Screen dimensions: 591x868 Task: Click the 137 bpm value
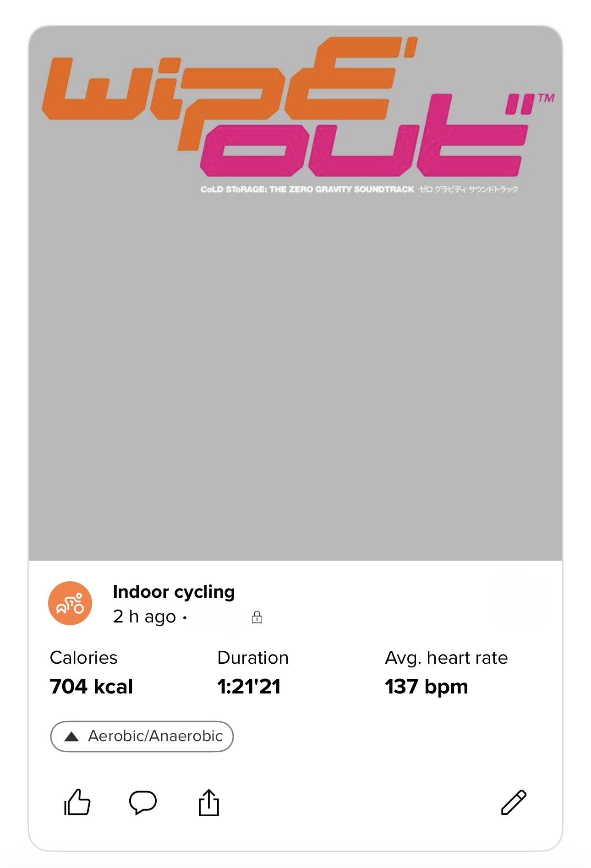tap(426, 687)
